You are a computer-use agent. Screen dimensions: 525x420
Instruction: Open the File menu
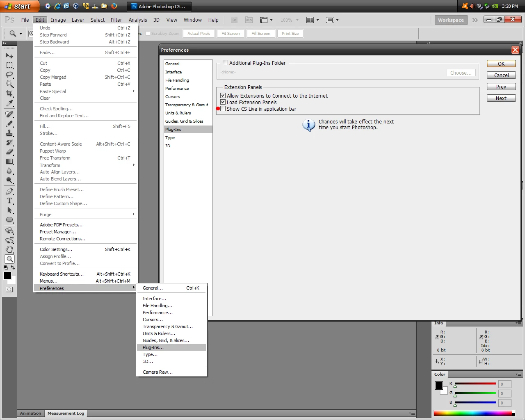pos(25,20)
